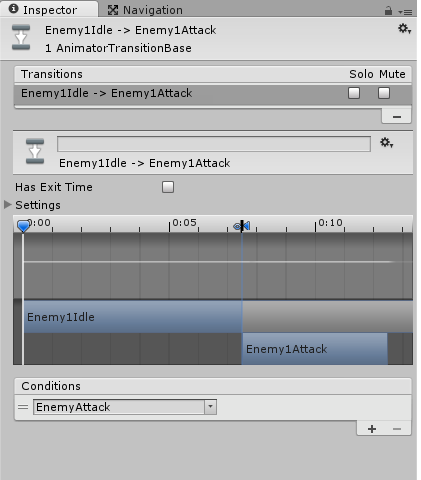
Task: Expand the Settings foldout
Action: tap(8, 205)
